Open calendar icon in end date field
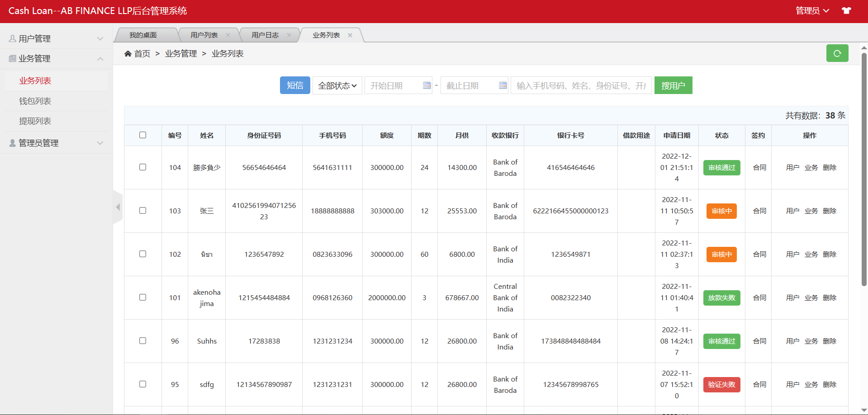868x415 pixels. coord(503,85)
